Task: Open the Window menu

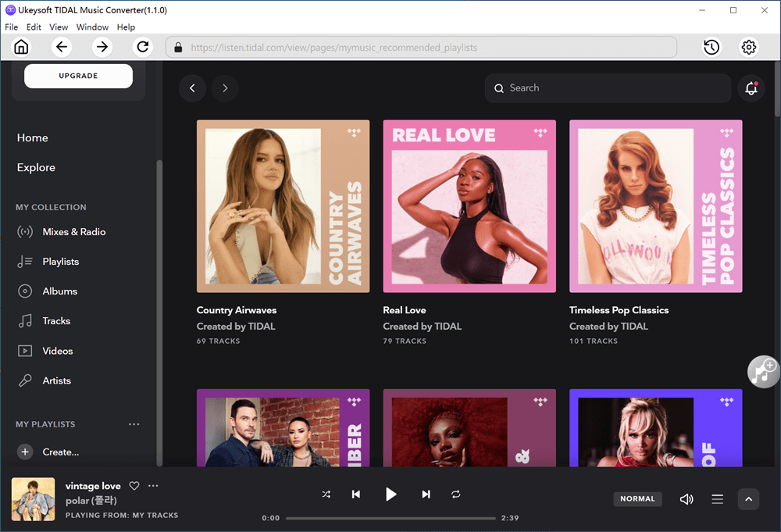Action: pos(92,27)
